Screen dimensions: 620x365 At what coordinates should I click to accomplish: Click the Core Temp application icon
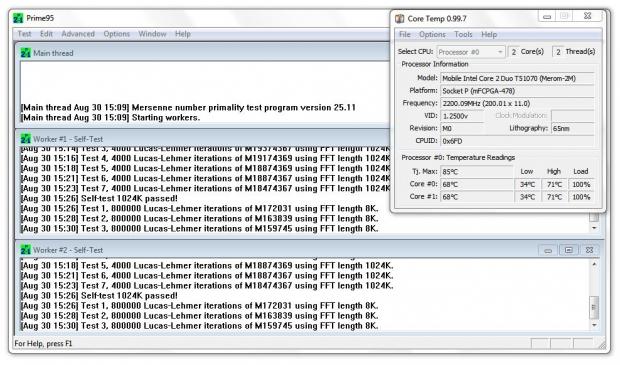400,19
